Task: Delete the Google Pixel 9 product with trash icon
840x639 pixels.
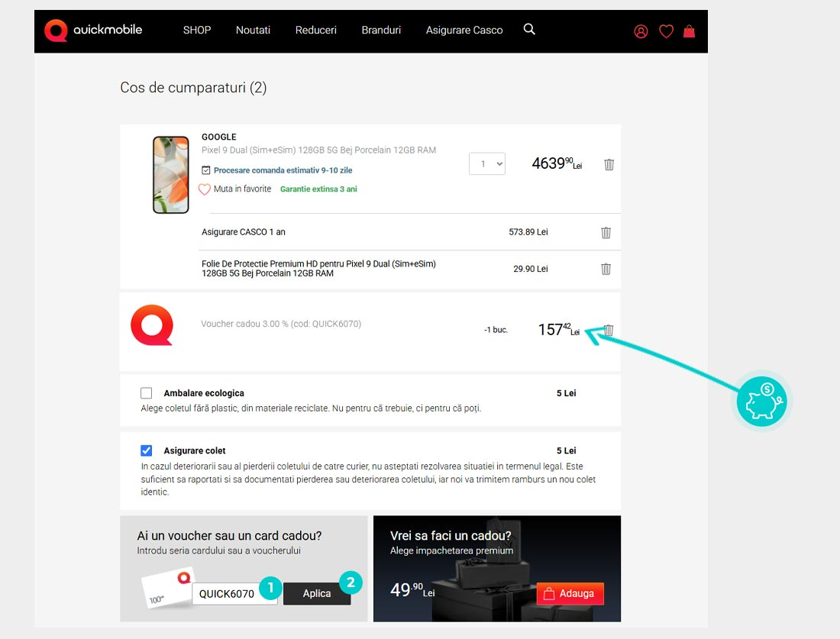Action: [x=609, y=164]
